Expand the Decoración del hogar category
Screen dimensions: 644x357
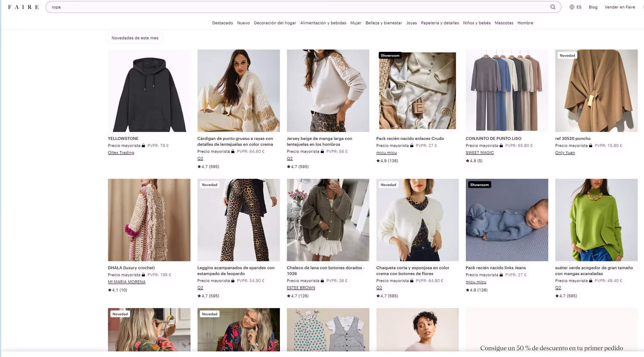[275, 23]
